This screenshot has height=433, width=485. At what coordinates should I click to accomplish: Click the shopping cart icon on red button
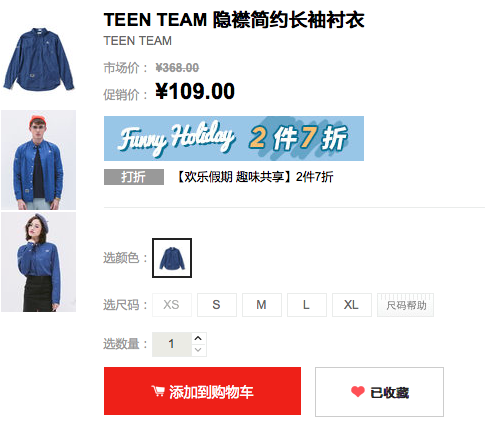coord(158,391)
